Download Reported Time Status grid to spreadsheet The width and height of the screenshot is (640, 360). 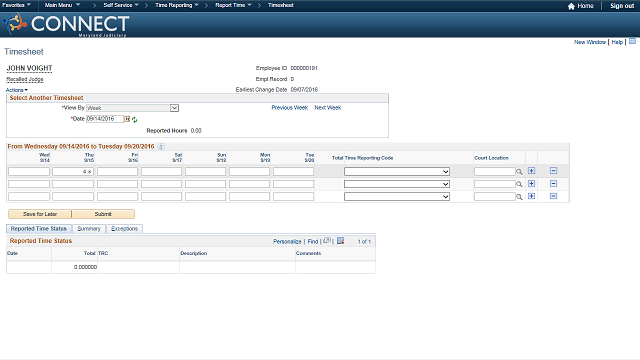click(340, 241)
